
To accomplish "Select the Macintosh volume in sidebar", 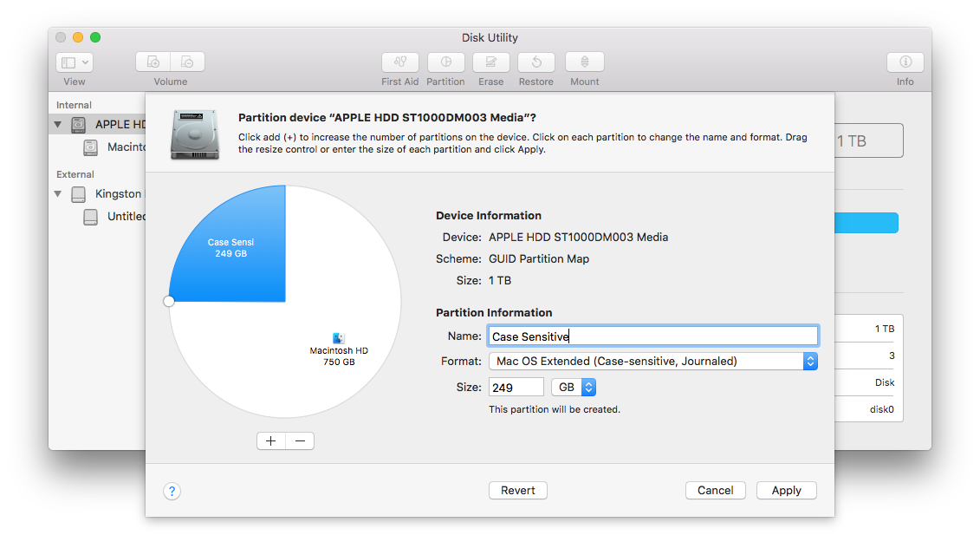I will (x=114, y=147).
